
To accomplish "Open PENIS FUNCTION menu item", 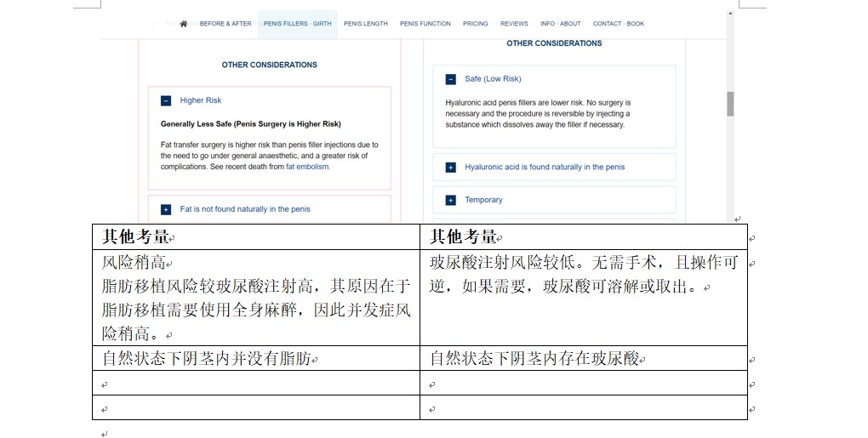I will coord(425,24).
